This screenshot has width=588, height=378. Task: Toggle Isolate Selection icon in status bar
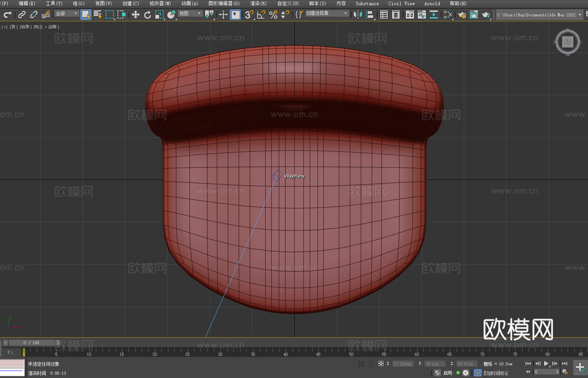[361, 364]
